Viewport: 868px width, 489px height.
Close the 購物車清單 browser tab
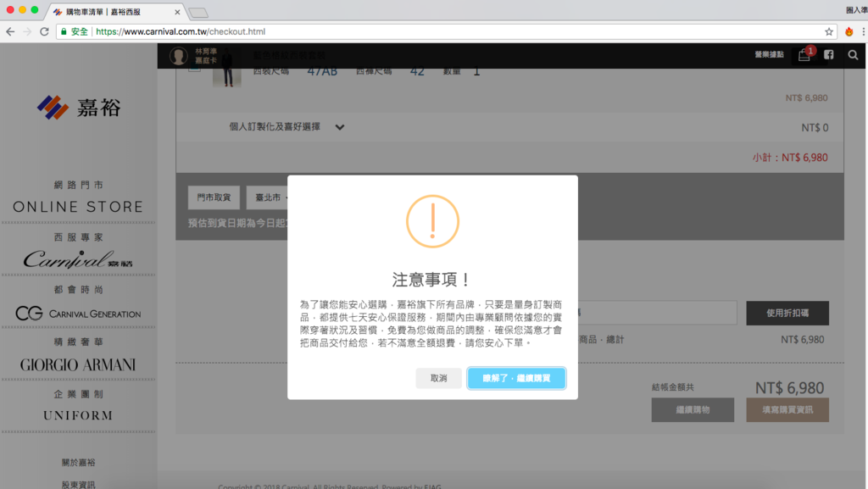coord(177,12)
